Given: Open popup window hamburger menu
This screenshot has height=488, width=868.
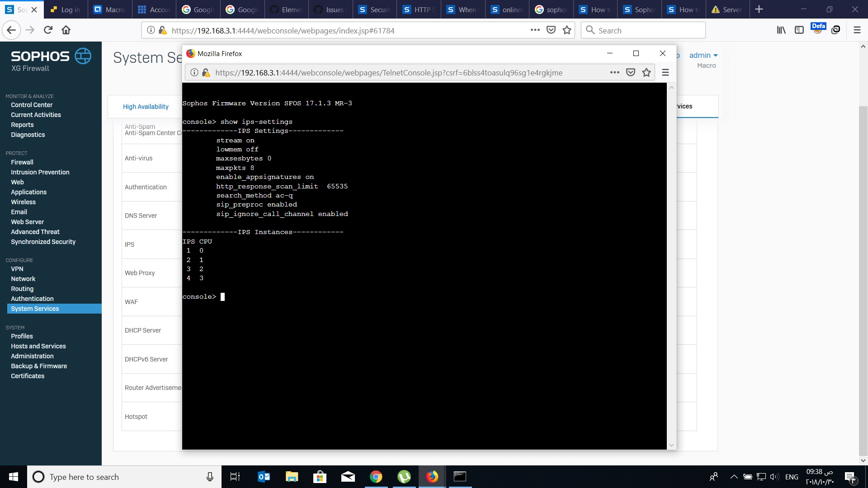Looking at the screenshot, I should (x=665, y=72).
